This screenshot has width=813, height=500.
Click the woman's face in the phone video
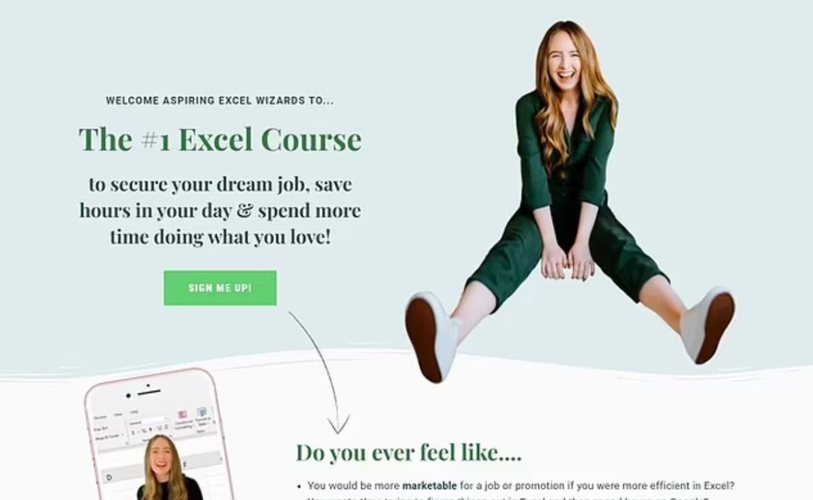point(161,460)
